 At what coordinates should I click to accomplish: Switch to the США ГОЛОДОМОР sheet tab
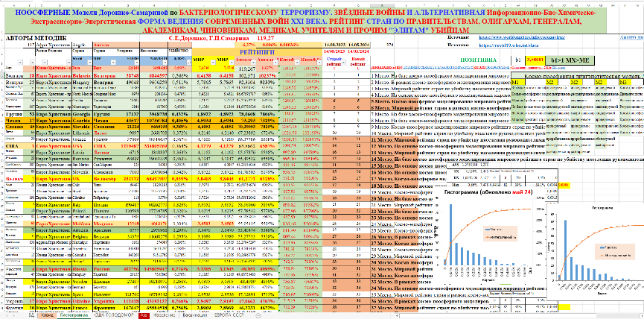[x=111, y=315]
